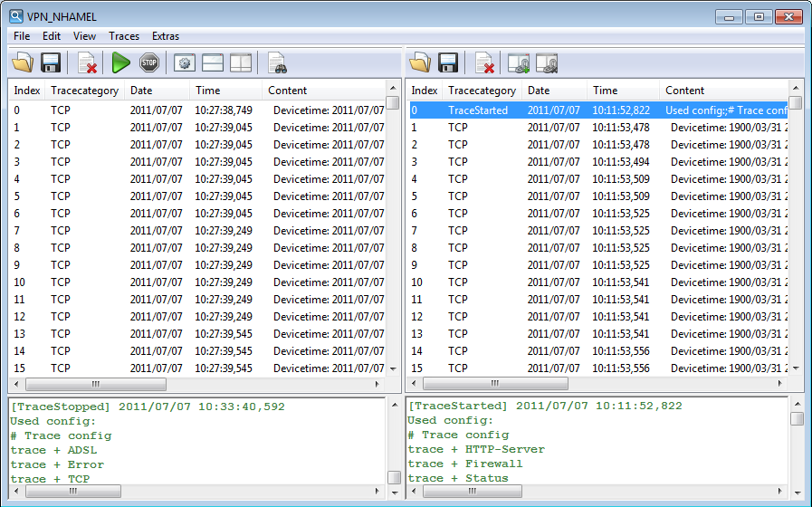Image resolution: width=812 pixels, height=507 pixels.
Task: Open the Traces menu
Action: coord(124,36)
